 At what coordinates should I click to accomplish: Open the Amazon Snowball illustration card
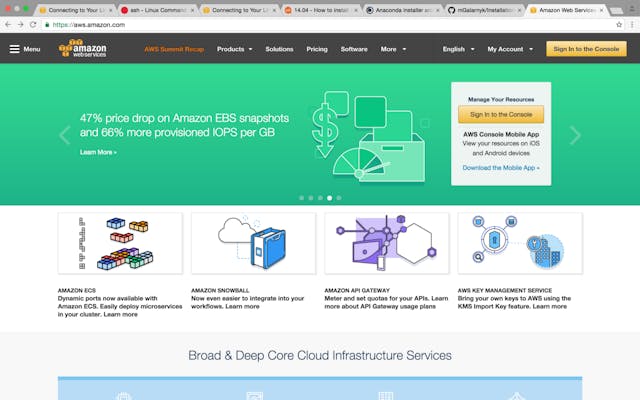(253, 243)
